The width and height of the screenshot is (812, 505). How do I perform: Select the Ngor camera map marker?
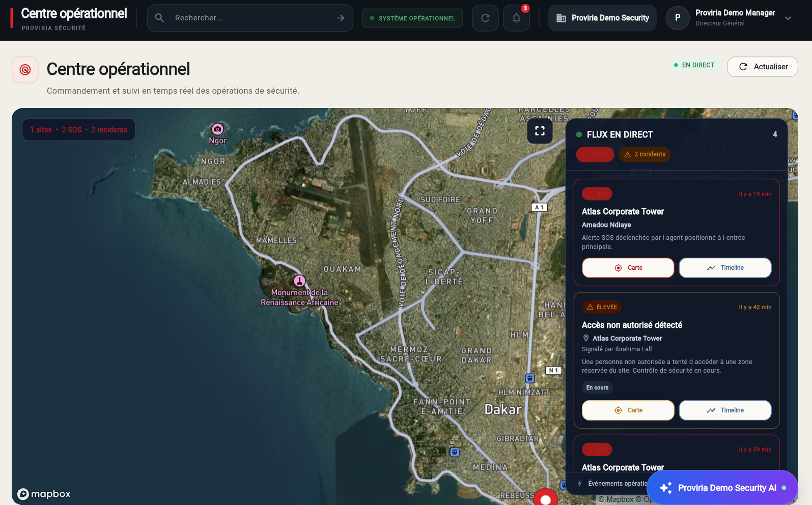217,129
